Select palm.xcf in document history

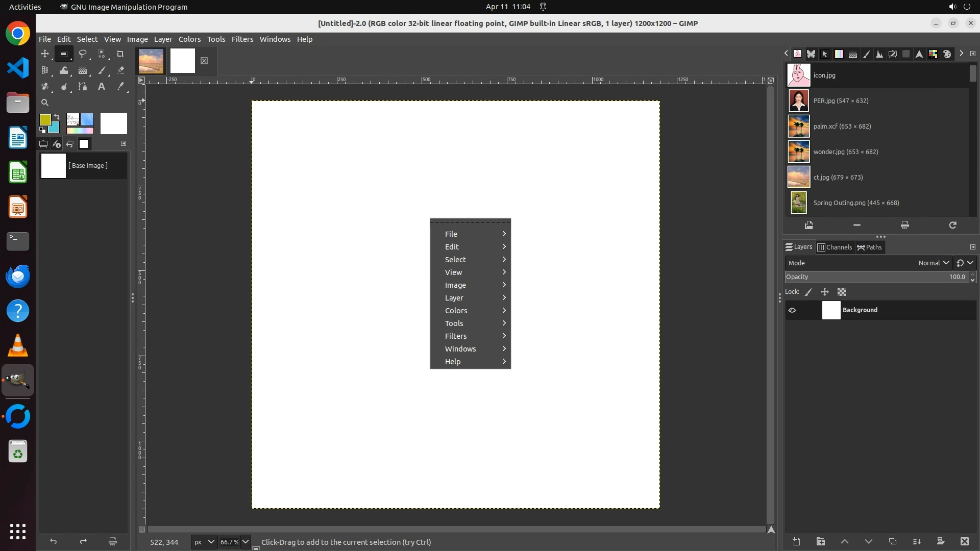tap(842, 127)
